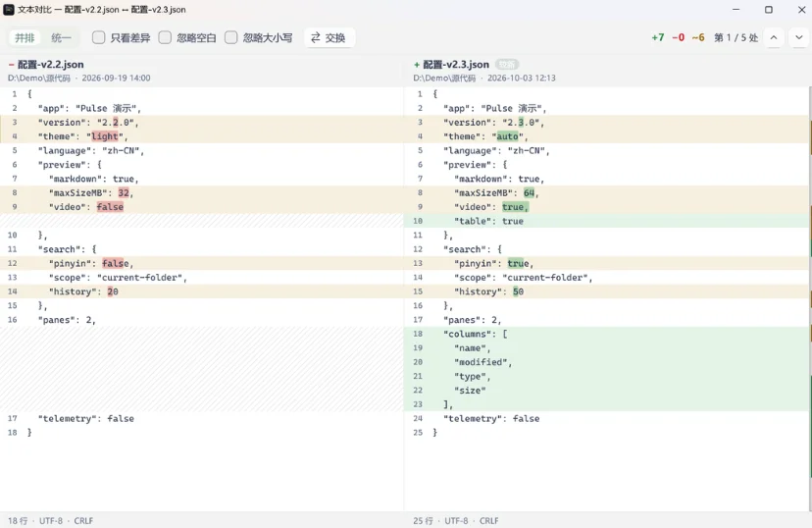This screenshot has width=812, height=528.
Task: Switch to 并排 side-by-side view
Action: tap(25, 38)
